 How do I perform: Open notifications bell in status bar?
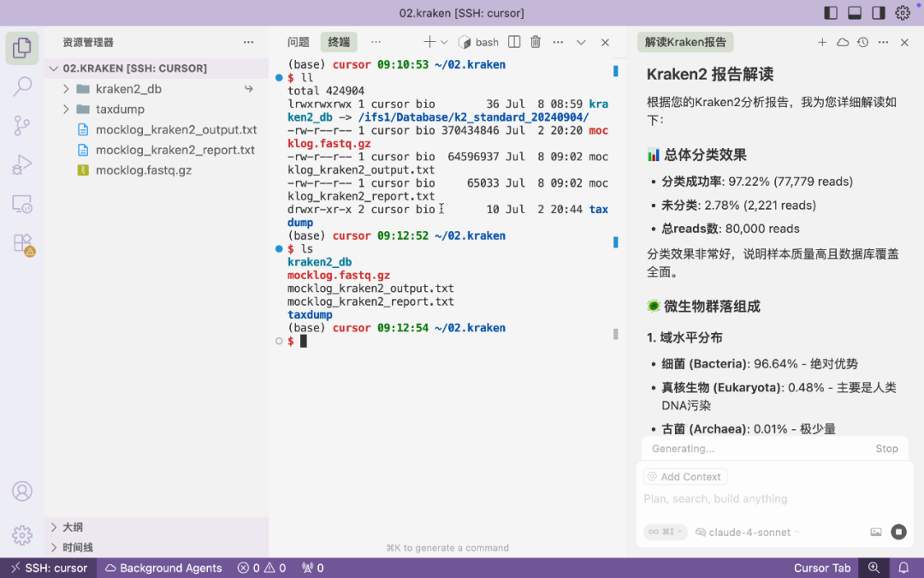[903, 568]
